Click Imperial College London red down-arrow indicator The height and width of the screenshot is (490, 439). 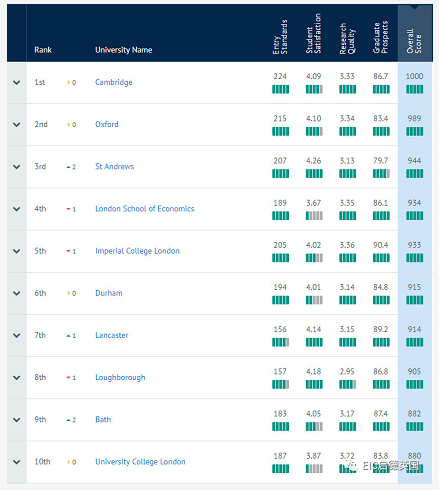tap(71, 251)
